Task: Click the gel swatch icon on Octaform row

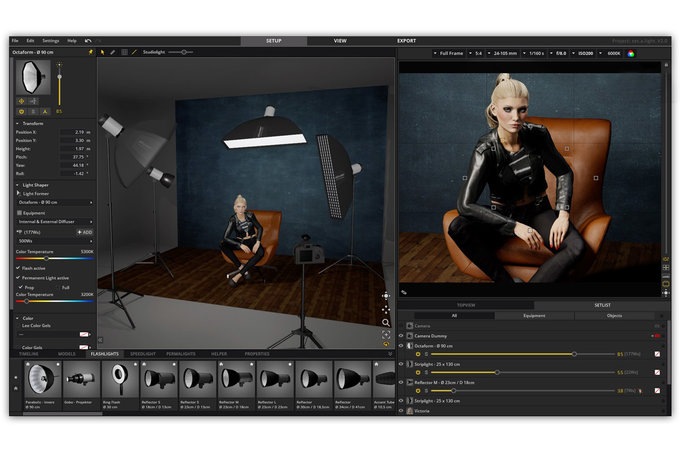Action: 657,354
